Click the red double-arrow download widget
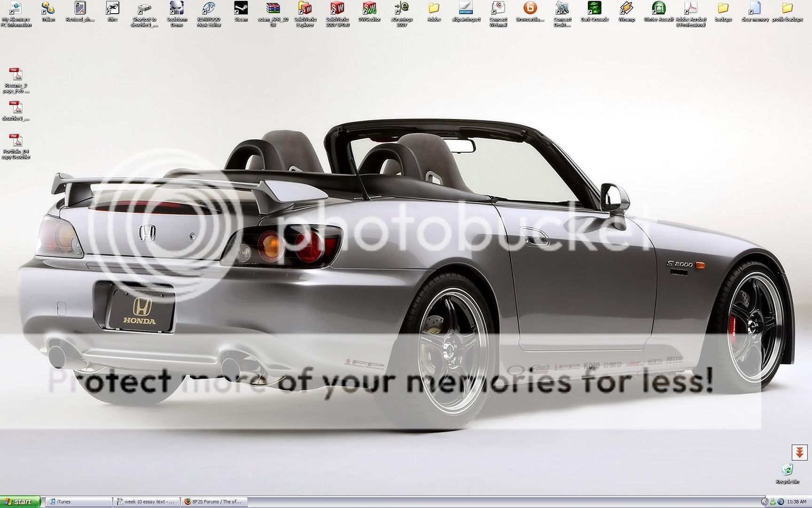The width and height of the screenshot is (812, 508). (799, 452)
